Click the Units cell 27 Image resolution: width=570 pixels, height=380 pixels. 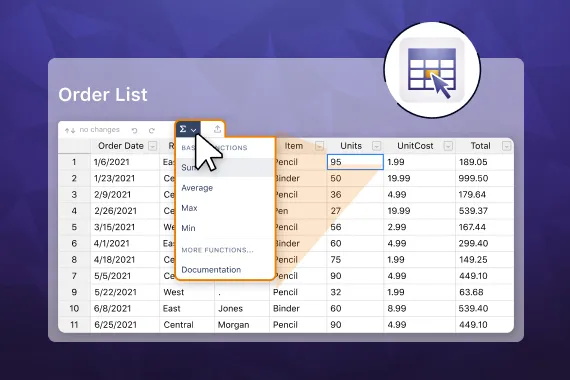click(355, 211)
